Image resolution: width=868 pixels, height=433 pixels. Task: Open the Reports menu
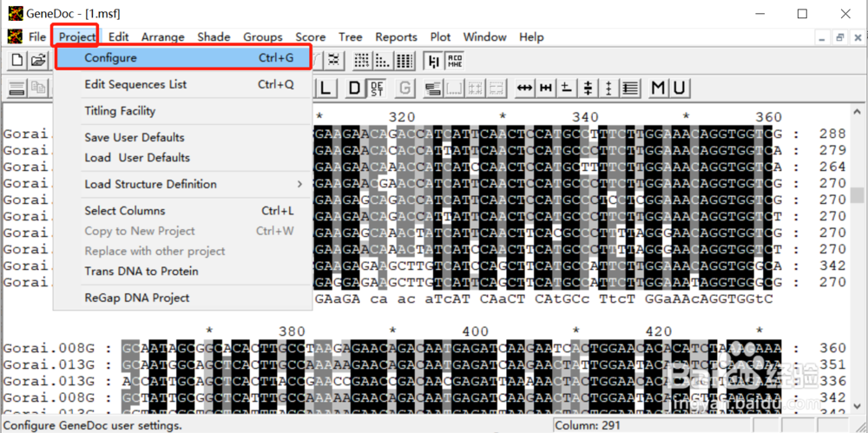[x=397, y=37]
